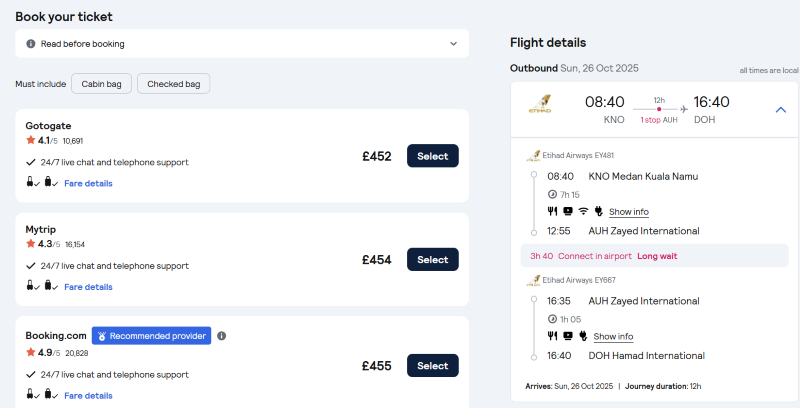This screenshot has width=800, height=408.
Task: Select the Booking.com £455 ticket
Action: tap(432, 366)
